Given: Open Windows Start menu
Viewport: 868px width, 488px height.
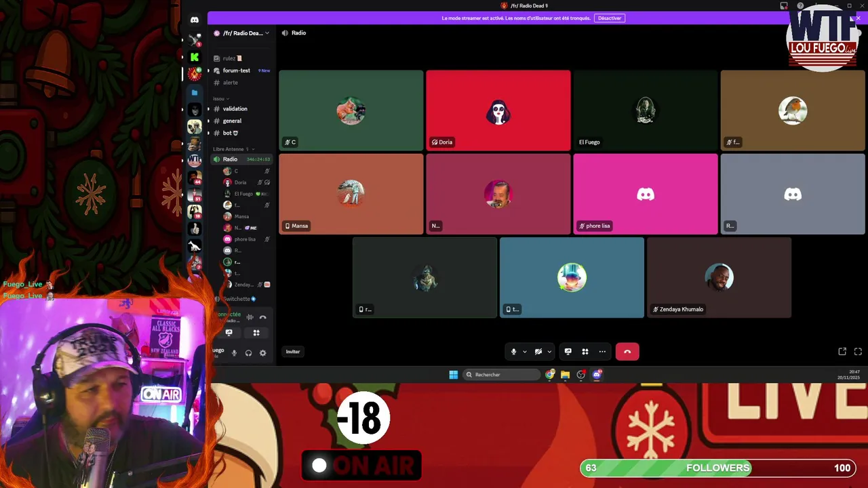Looking at the screenshot, I should (x=453, y=375).
